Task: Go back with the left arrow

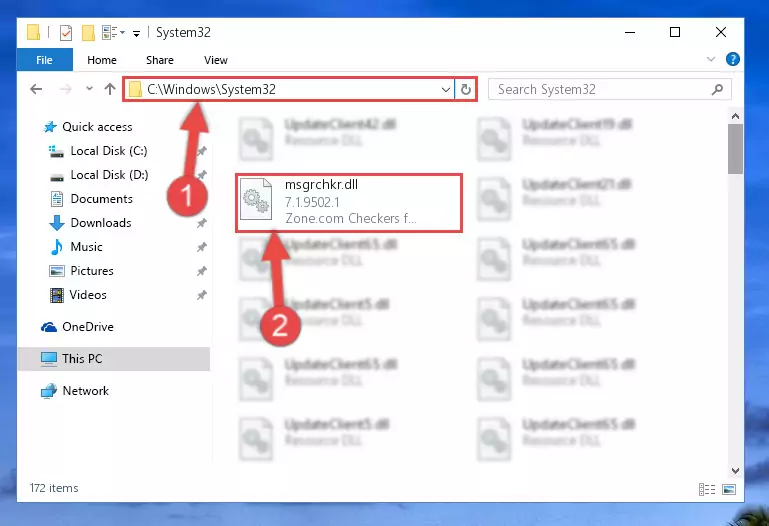Action: point(36,89)
